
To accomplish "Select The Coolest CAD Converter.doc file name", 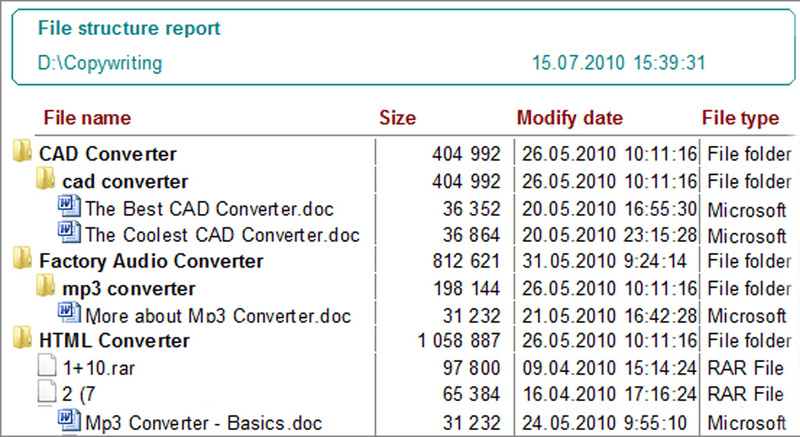I will pyautogui.click(x=222, y=235).
